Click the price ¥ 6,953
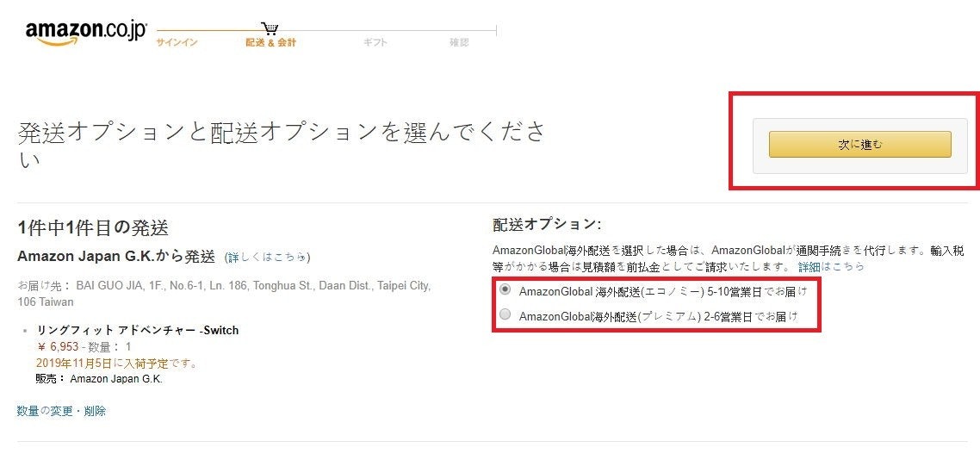This screenshot has height=460, width=980. [58, 346]
